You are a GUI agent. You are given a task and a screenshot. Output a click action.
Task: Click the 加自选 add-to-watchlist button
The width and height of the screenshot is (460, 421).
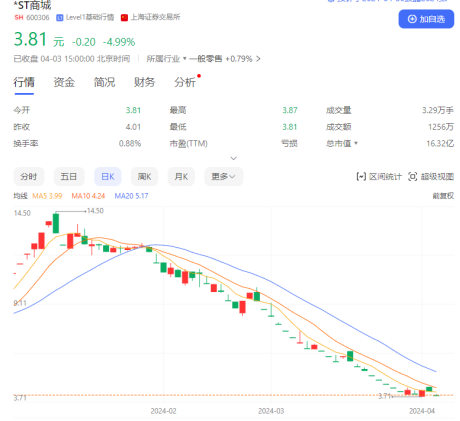click(x=426, y=19)
